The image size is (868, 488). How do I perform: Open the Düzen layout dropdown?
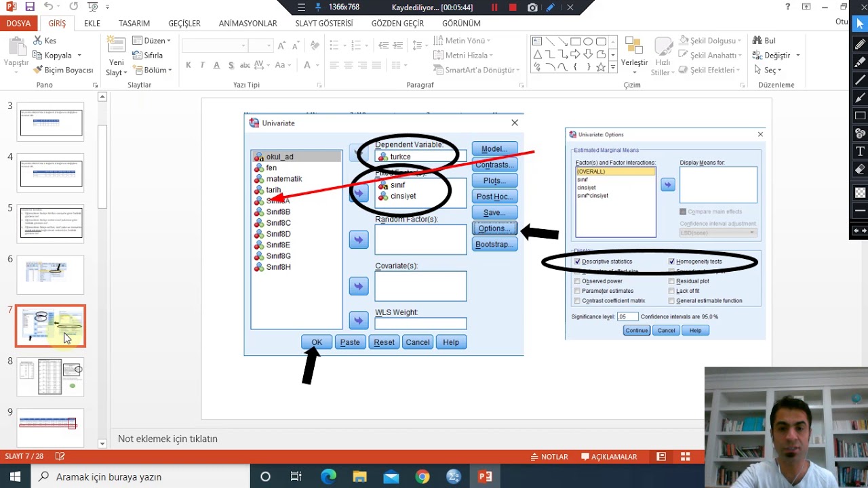coord(152,41)
